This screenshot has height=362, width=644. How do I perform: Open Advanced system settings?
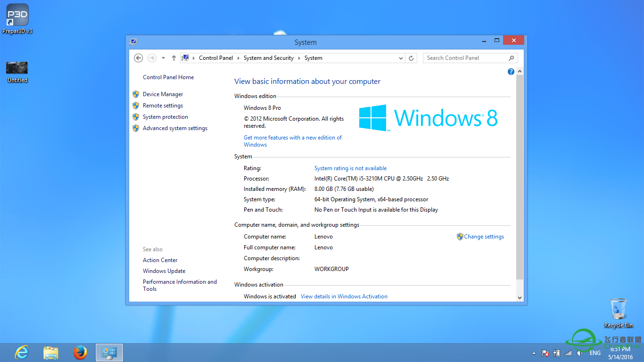[175, 128]
